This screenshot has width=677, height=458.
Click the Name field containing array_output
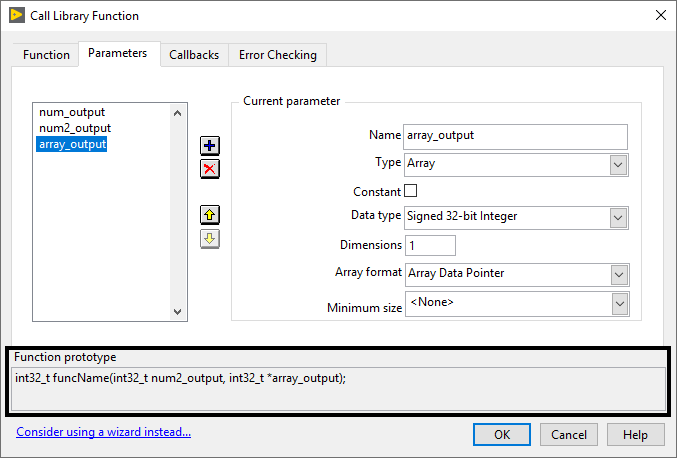pyautogui.click(x=515, y=136)
